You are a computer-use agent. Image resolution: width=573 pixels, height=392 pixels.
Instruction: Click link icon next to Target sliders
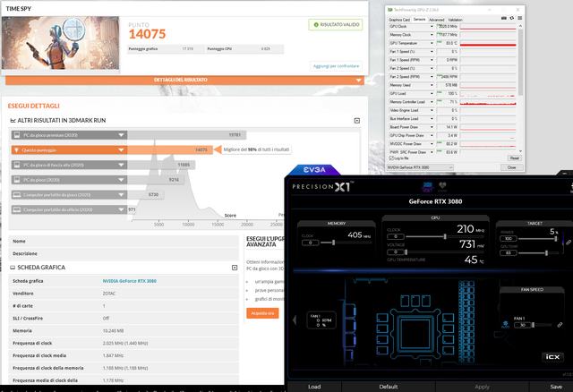click(x=569, y=242)
